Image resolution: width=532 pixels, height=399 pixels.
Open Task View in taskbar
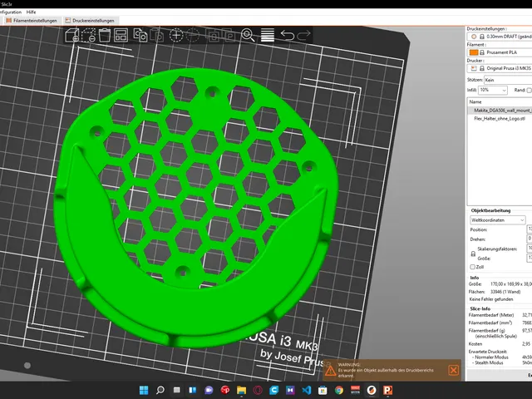(x=176, y=390)
